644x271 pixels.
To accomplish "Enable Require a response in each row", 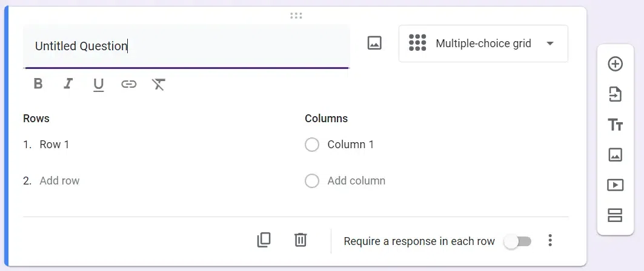I will pos(518,241).
